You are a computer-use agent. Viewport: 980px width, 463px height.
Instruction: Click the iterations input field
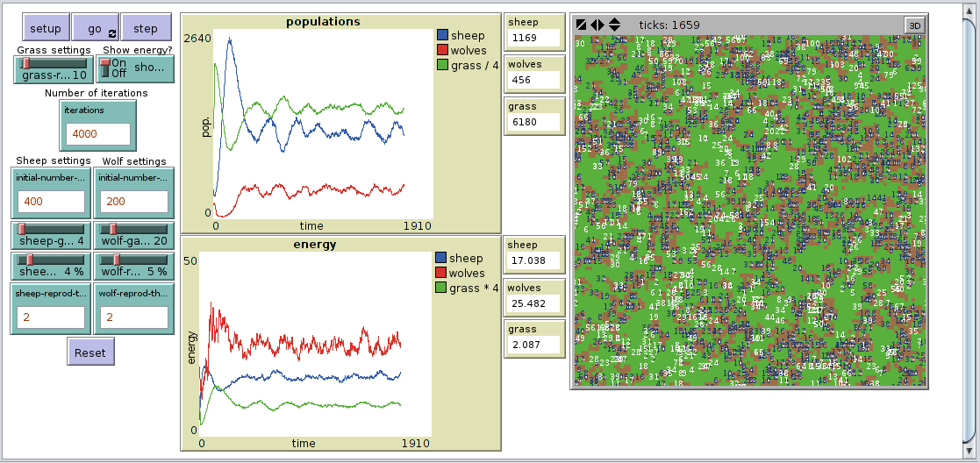[97, 134]
